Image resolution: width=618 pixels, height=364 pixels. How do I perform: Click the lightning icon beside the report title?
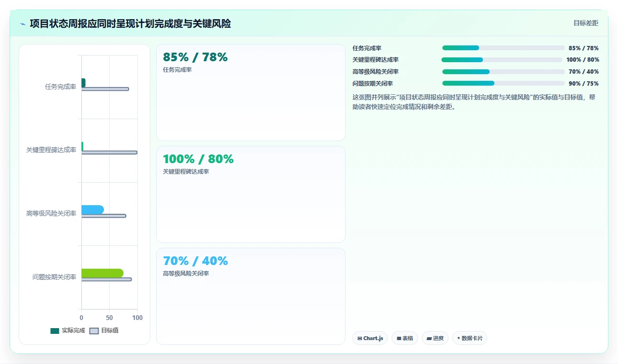[x=23, y=23]
